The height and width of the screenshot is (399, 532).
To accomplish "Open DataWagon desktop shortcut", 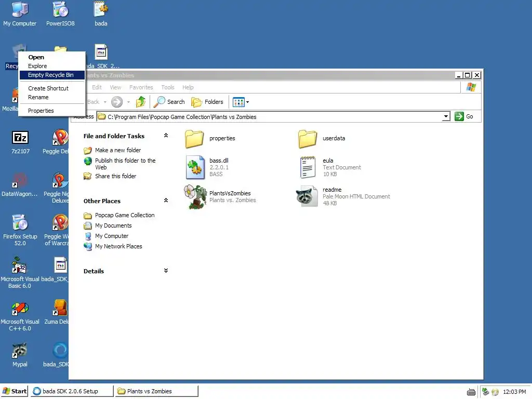I will [x=20, y=184].
